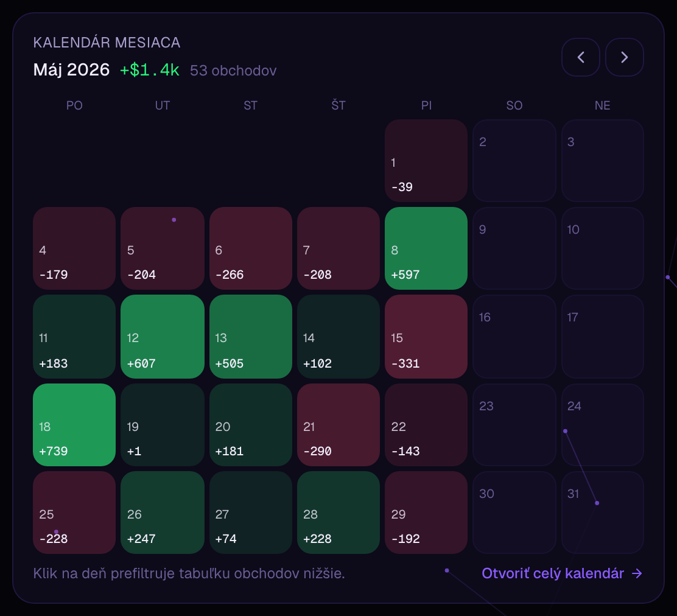
Task: Click the "Máj 2026" month title
Action: click(x=71, y=70)
